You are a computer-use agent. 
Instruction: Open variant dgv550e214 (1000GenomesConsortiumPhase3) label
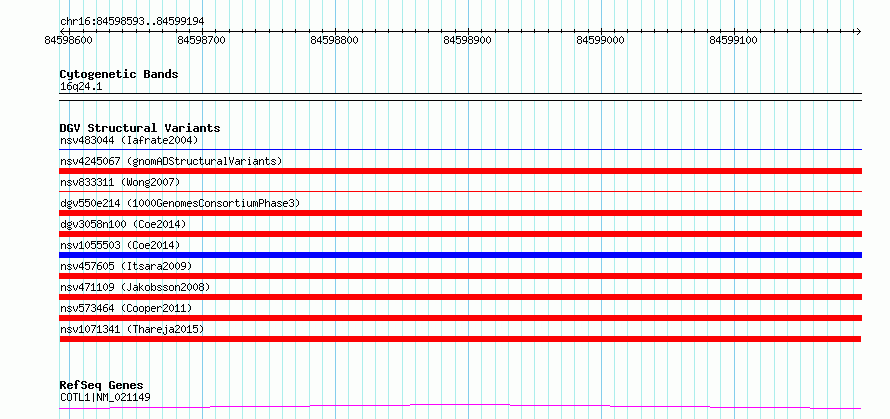(x=180, y=203)
